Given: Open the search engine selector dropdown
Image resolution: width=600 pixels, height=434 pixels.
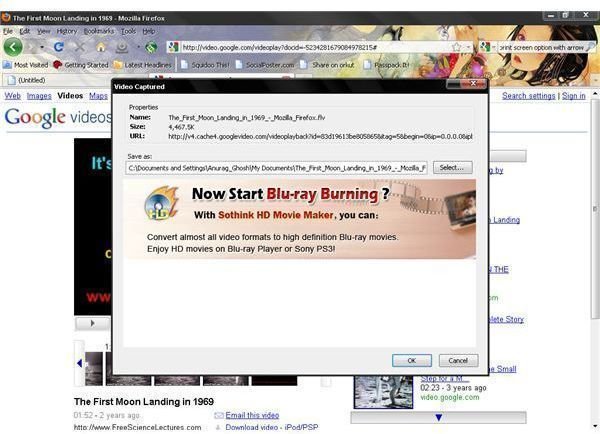Looking at the screenshot, I should (488, 47).
